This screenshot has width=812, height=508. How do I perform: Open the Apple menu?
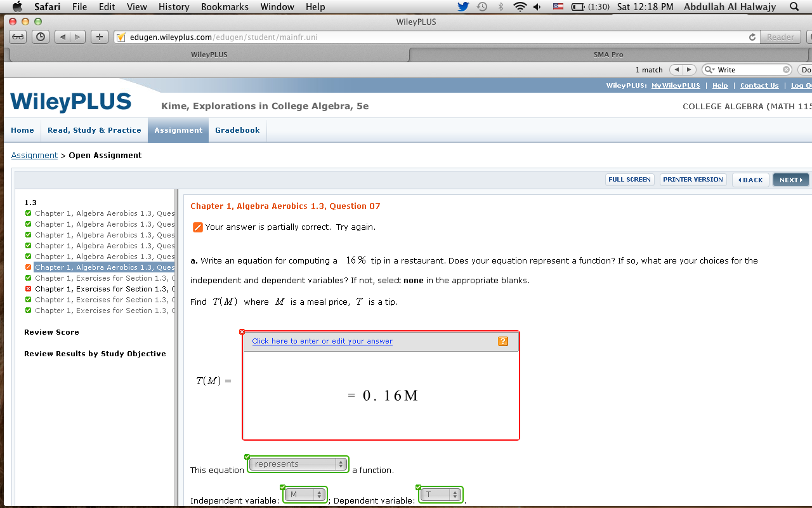point(17,6)
